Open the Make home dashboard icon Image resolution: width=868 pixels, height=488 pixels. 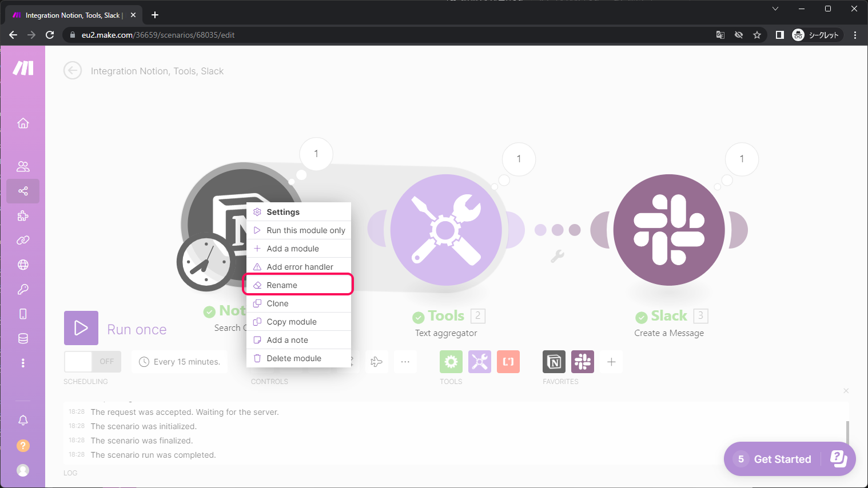(x=23, y=123)
